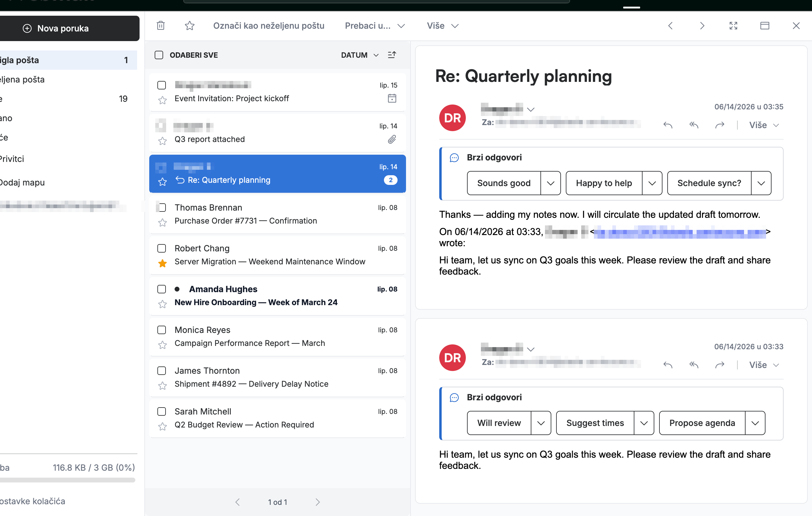Screen dimensions: 812x516
Task: Star the Purchase Order #7731 email
Action: [x=163, y=223]
